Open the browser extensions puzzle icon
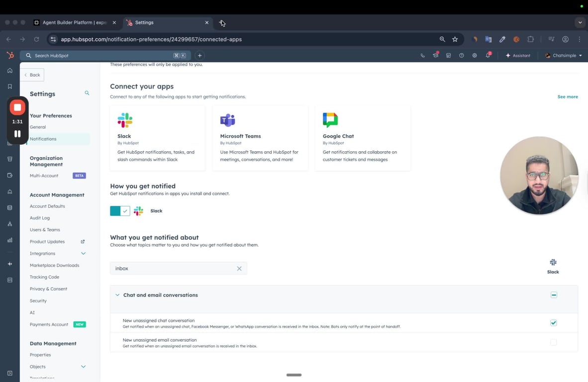 tap(530, 39)
